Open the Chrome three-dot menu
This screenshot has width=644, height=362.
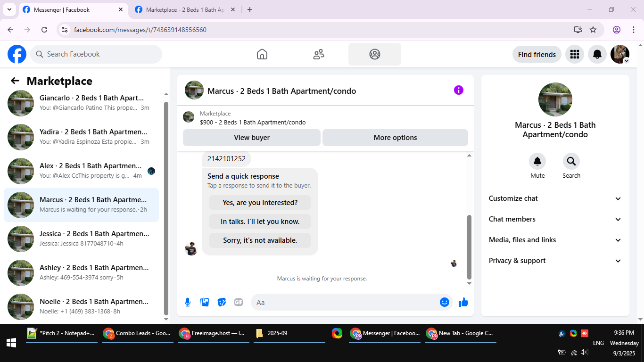(x=634, y=30)
